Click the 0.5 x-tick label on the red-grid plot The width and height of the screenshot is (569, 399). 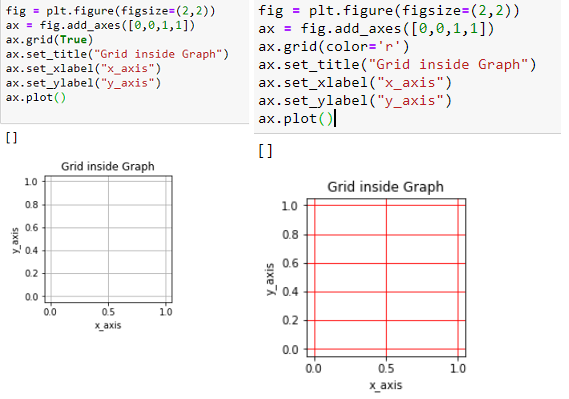coord(386,369)
